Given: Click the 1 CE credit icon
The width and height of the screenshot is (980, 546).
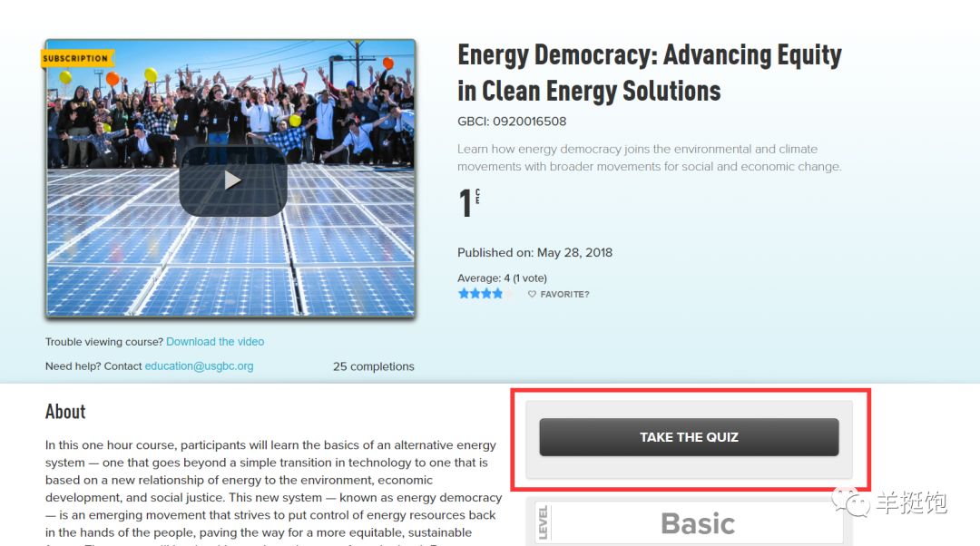Looking at the screenshot, I should (468, 203).
